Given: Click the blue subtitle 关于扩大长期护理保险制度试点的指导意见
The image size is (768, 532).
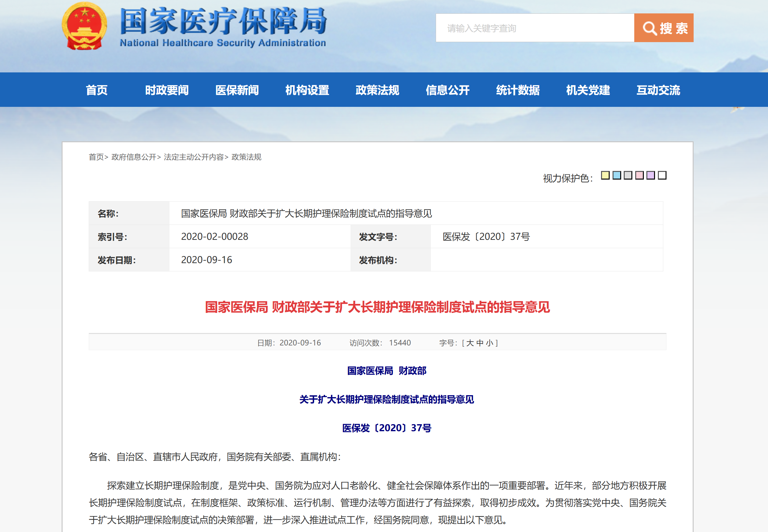Looking at the screenshot, I should click(387, 399).
